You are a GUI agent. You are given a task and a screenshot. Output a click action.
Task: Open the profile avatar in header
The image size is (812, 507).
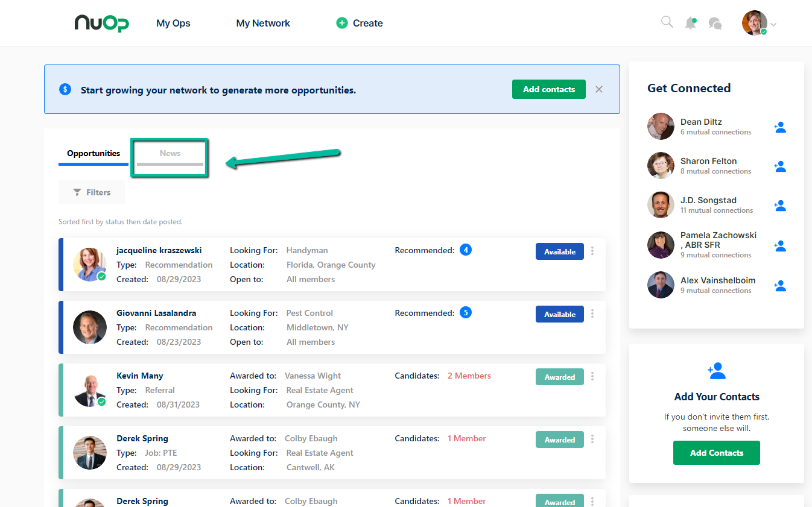click(x=755, y=23)
